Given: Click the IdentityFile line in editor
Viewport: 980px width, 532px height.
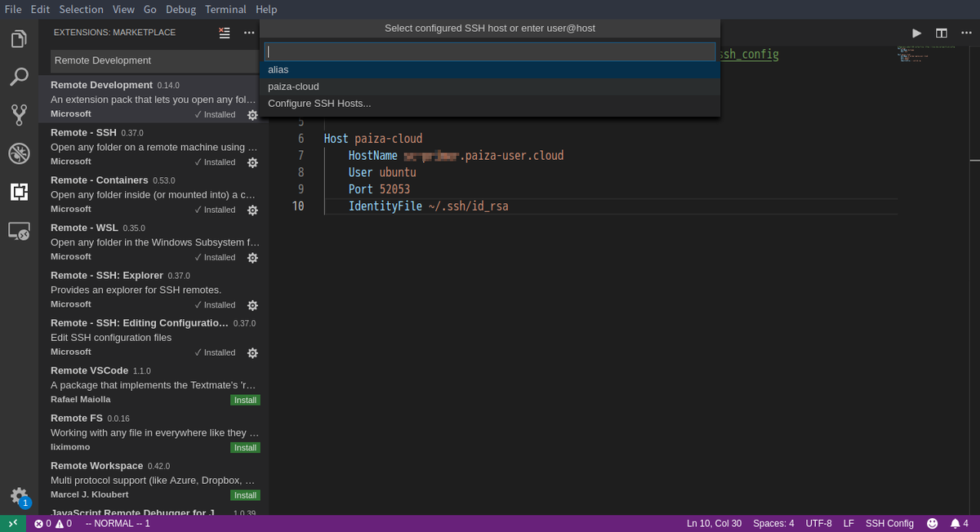Looking at the screenshot, I should pyautogui.click(x=428, y=206).
